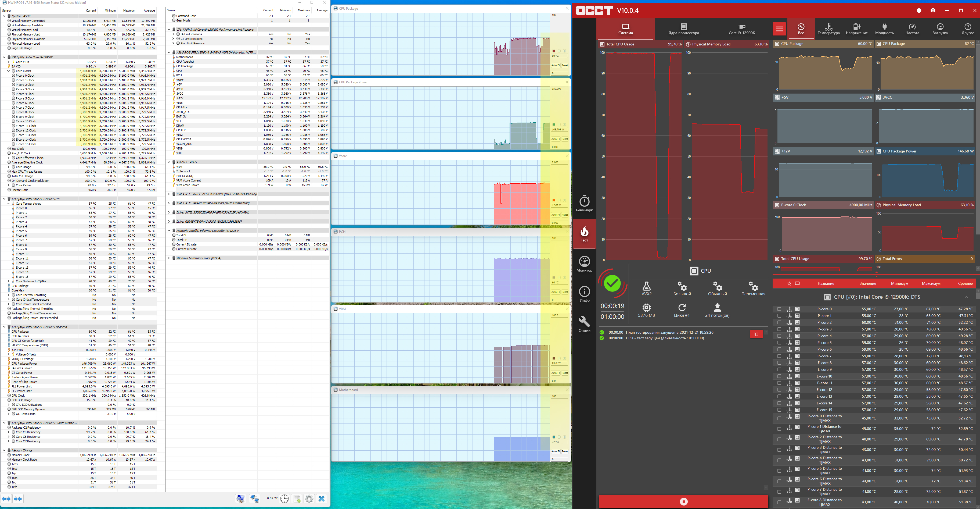
Task: Check the E-core 8 row checkbox
Action: (779, 363)
